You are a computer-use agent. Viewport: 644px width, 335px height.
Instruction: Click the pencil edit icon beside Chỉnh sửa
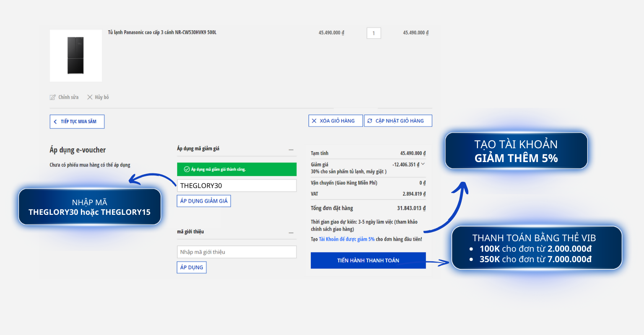tap(53, 97)
